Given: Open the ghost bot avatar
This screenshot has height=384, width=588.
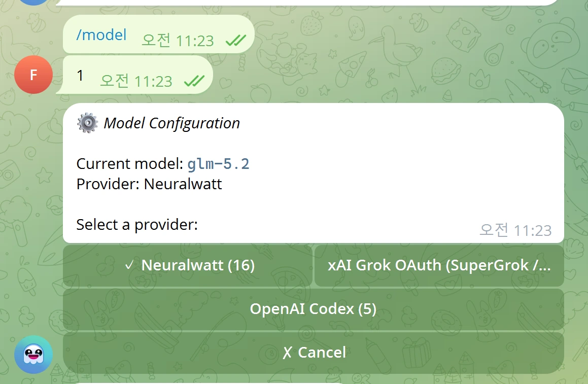Looking at the screenshot, I should click(x=33, y=355).
